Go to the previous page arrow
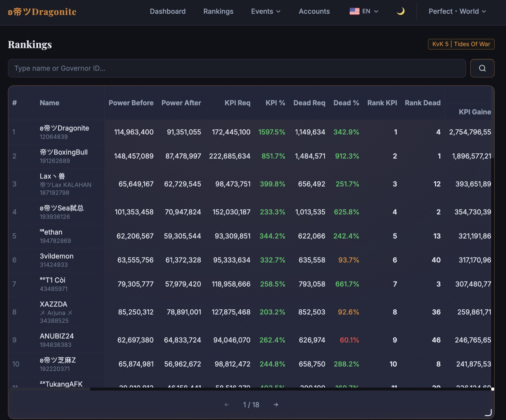506x420 pixels. 226,405
